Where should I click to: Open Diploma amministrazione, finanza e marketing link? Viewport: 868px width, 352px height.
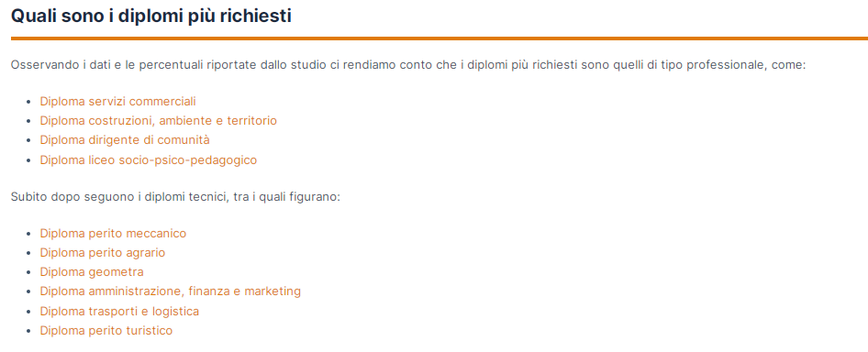[171, 291]
